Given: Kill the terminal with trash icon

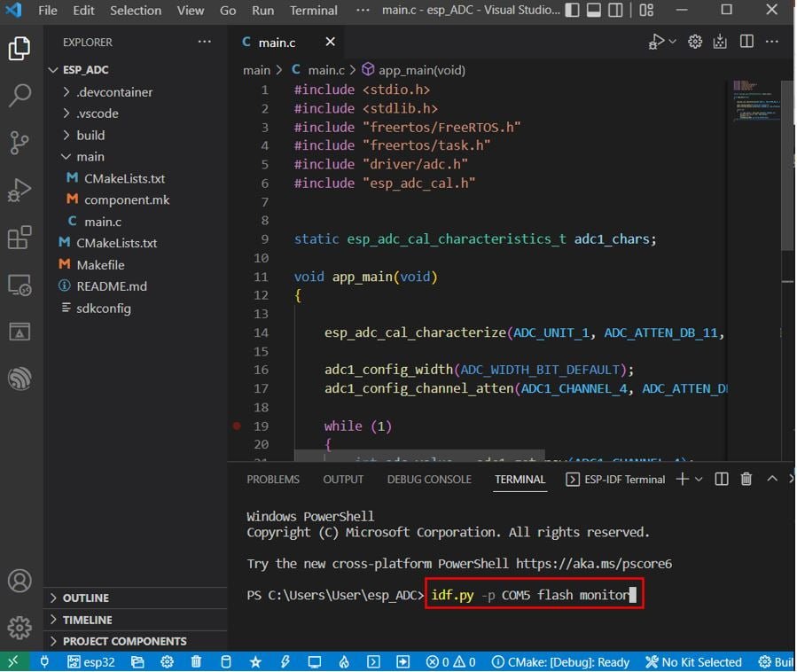Looking at the screenshot, I should click(746, 479).
